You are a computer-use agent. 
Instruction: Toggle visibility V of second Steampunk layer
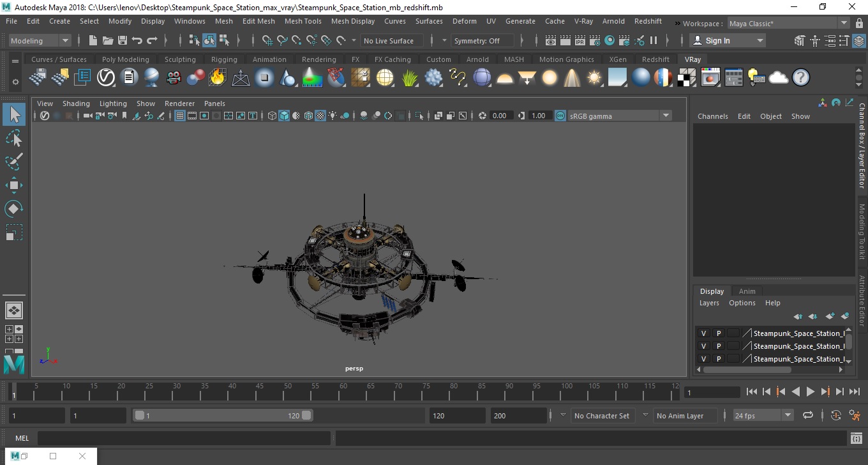tap(704, 346)
